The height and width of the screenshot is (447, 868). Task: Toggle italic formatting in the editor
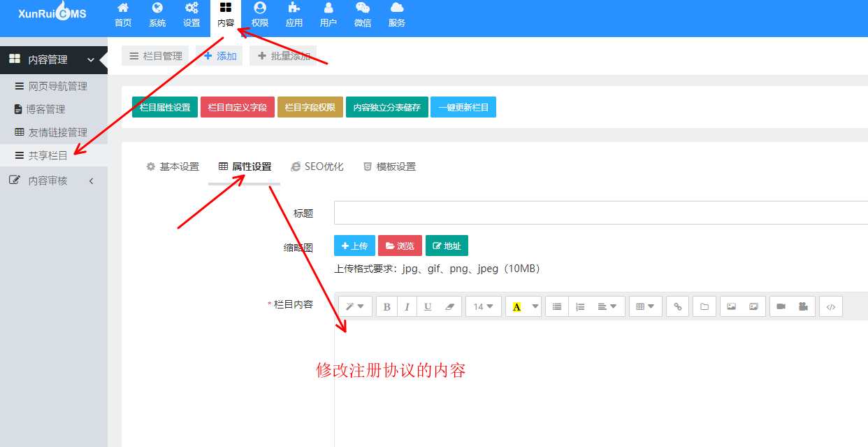(x=407, y=306)
